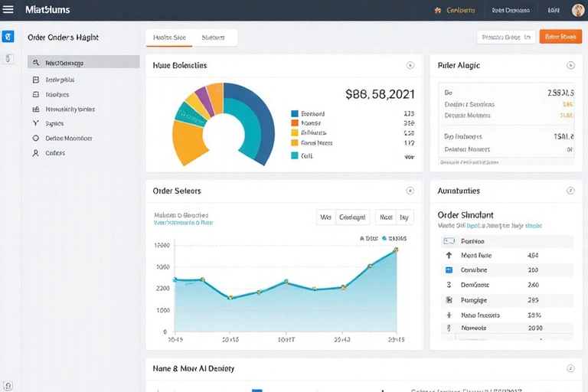Screen dimensions: 588x392
Task: Toggle the Wıa chart view button
Action: click(x=325, y=217)
